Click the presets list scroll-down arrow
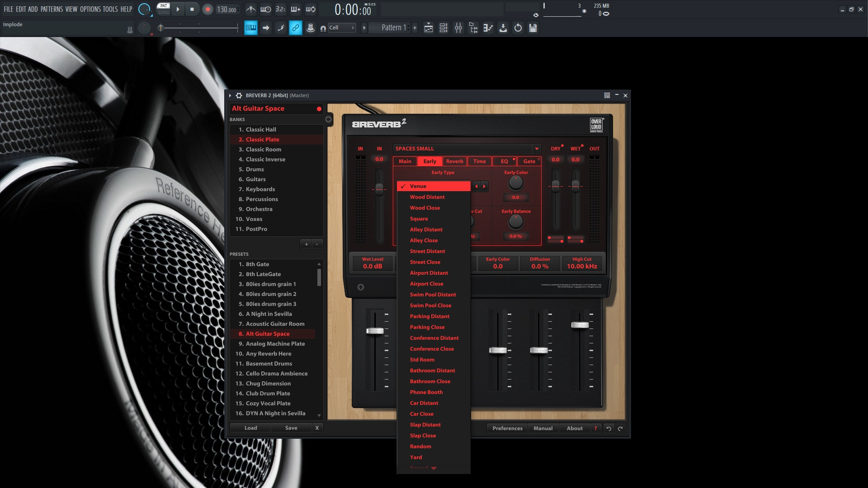 point(319,416)
